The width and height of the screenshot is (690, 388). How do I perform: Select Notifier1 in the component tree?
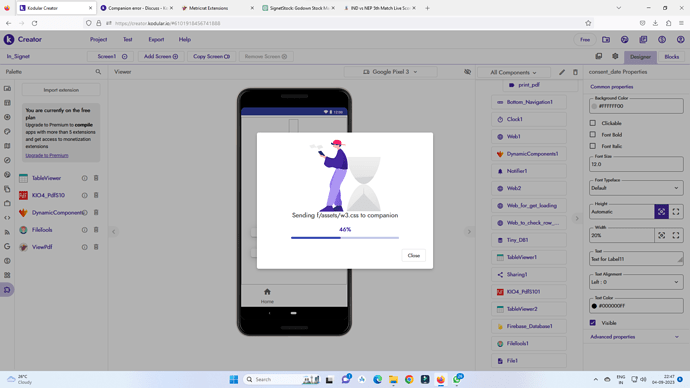[529, 171]
